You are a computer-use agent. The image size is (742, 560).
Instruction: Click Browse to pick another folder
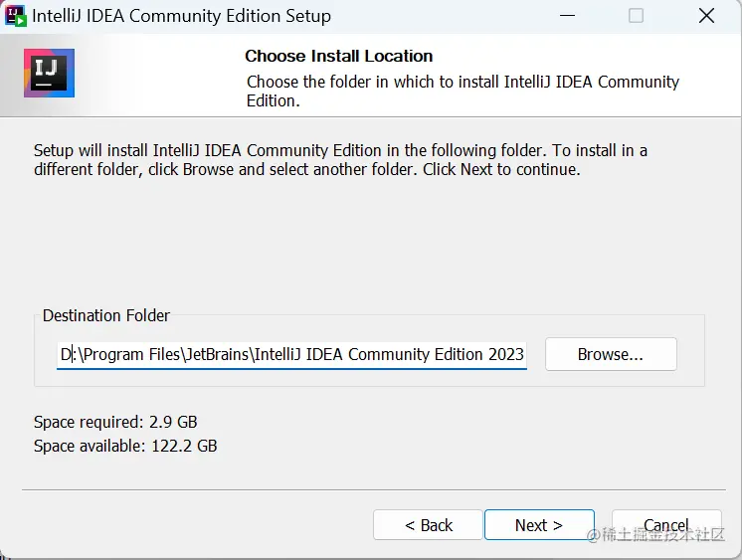click(611, 354)
